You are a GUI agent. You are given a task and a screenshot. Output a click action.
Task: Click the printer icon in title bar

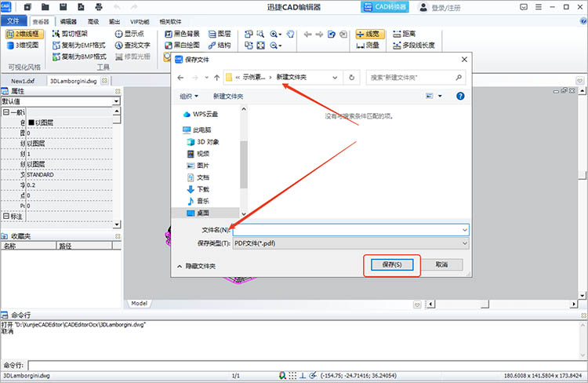point(99,7)
